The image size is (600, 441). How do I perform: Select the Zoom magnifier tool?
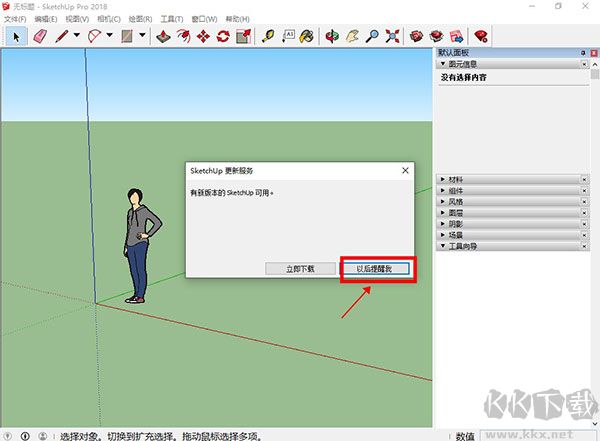372,36
